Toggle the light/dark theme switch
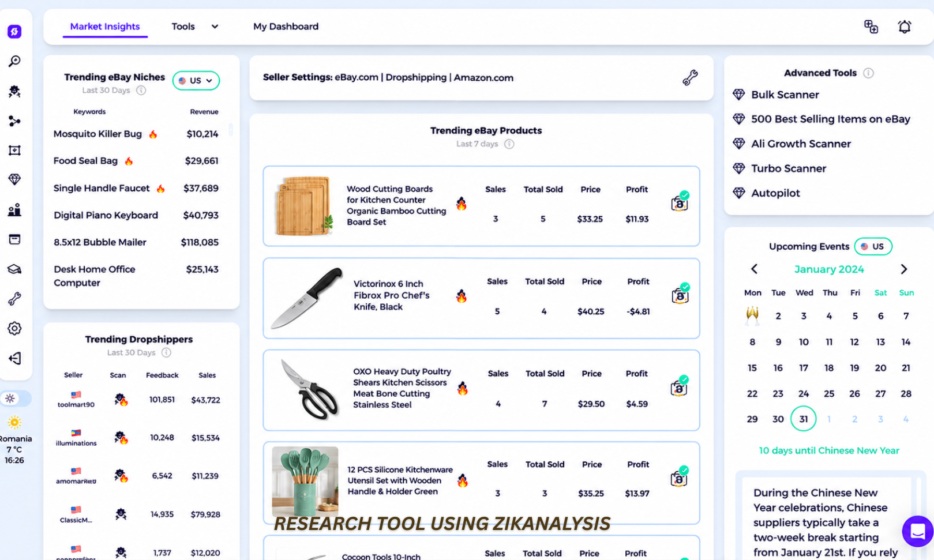934x560 pixels. coord(16,399)
